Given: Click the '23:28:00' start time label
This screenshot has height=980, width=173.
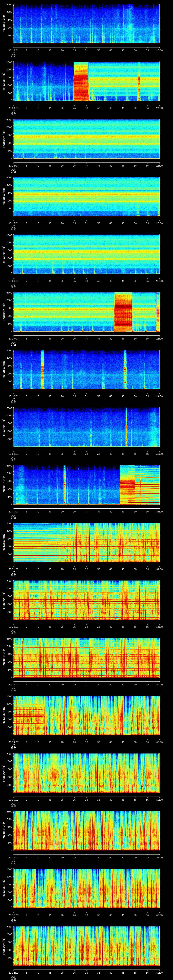Looking at the screenshot, I should tap(13, 396).
